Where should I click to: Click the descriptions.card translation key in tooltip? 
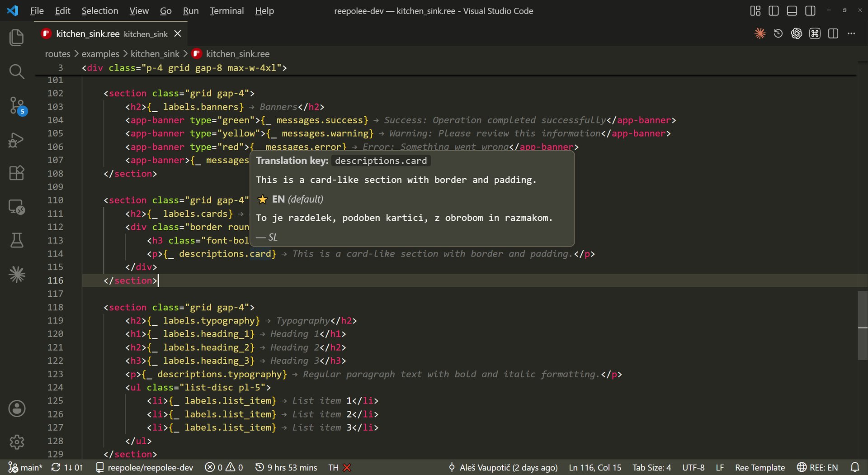pos(381,161)
